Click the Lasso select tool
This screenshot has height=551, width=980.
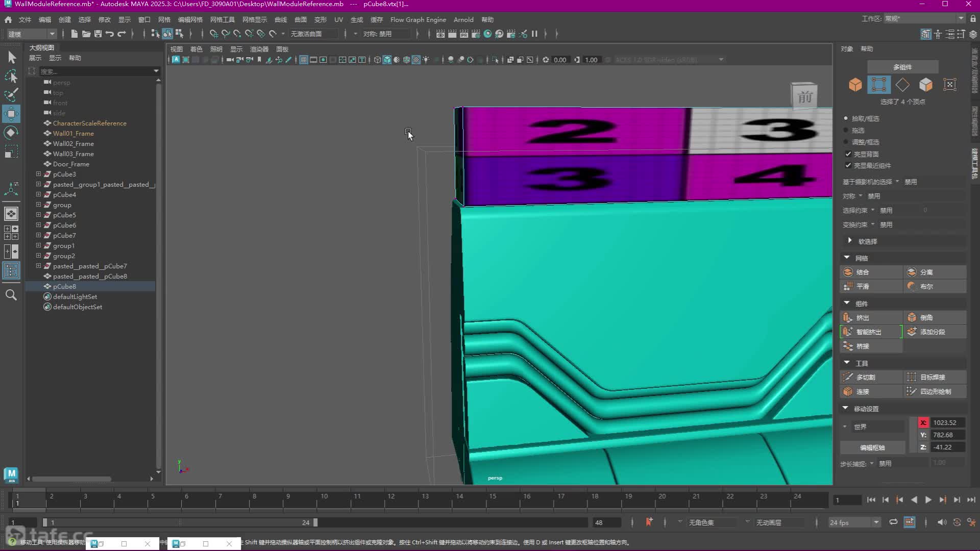(x=11, y=77)
